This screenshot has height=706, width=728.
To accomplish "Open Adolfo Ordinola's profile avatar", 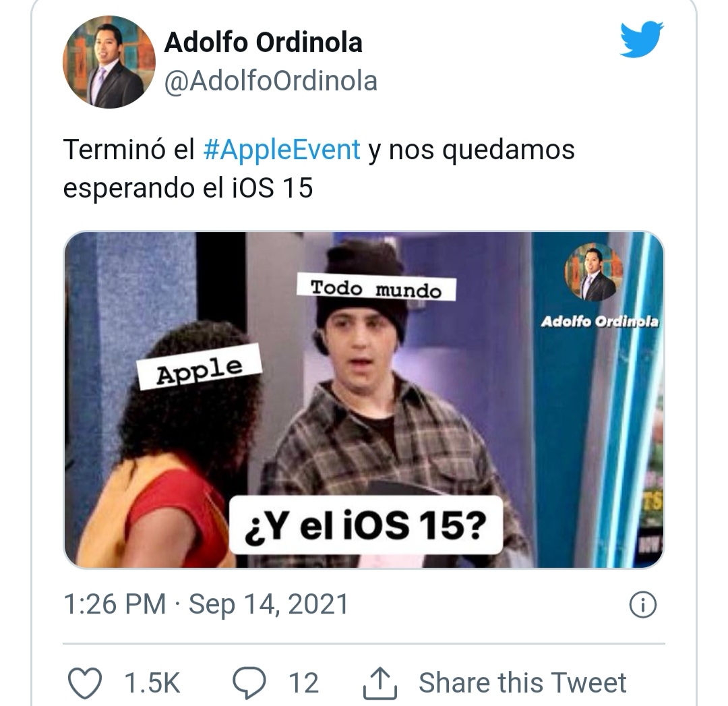I will point(109,62).
